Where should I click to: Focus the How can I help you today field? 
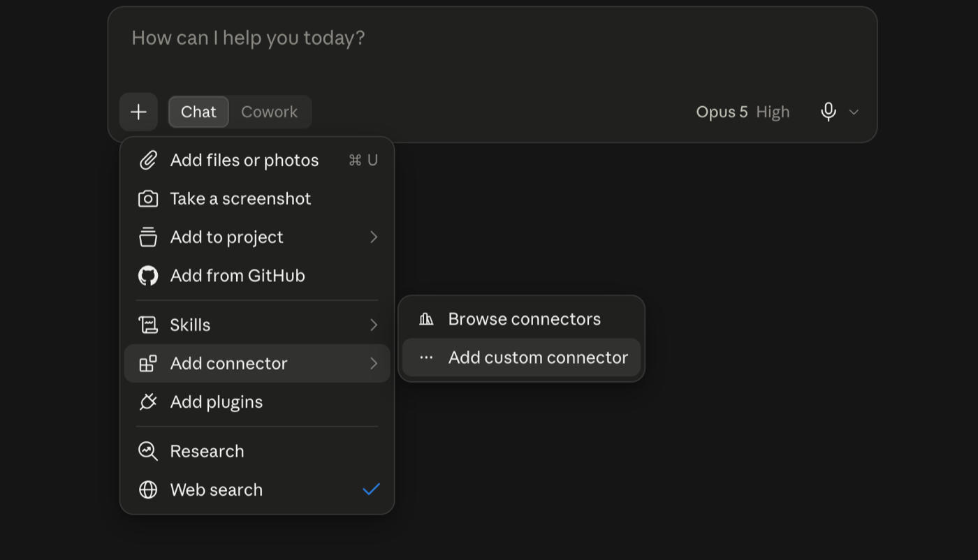(492, 38)
